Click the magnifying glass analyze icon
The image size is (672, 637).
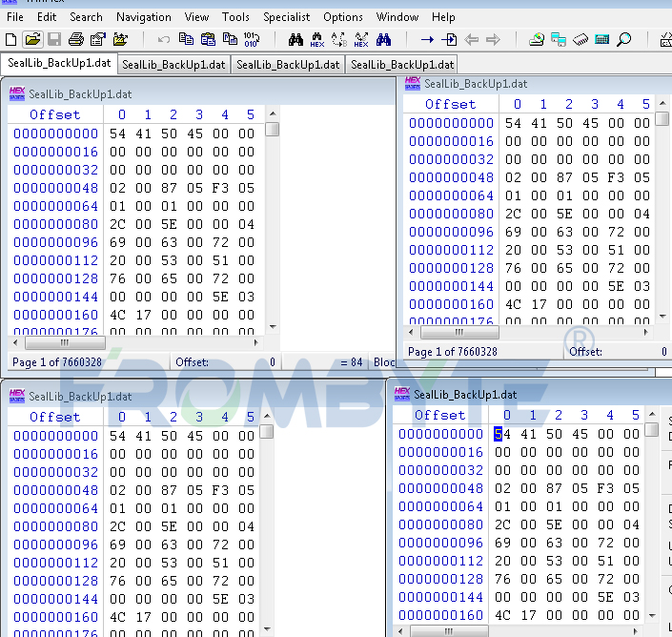tap(624, 40)
